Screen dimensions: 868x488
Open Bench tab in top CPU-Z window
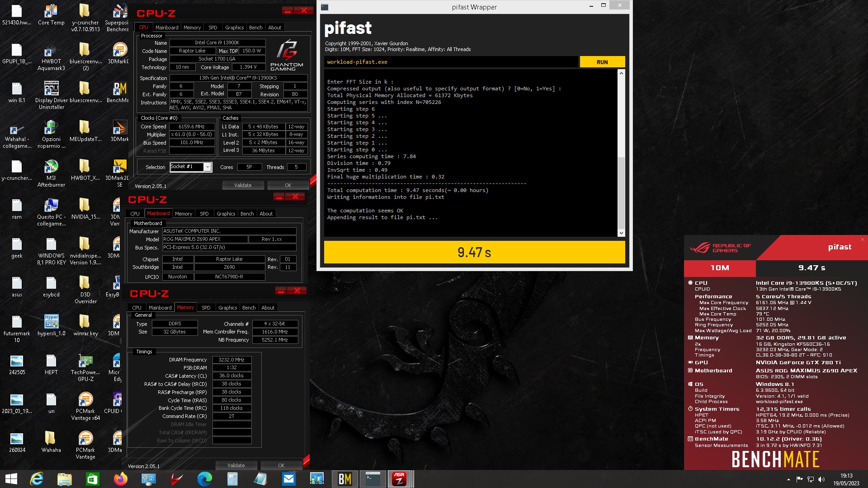pos(255,28)
